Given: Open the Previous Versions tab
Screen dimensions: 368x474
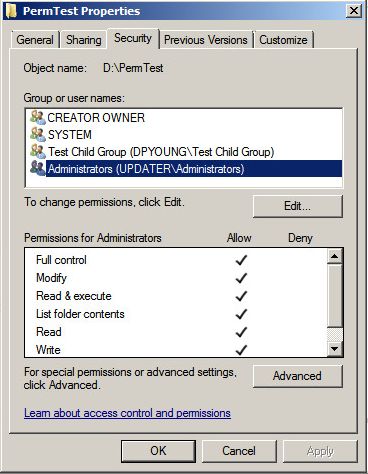Looking at the screenshot, I should (x=206, y=40).
